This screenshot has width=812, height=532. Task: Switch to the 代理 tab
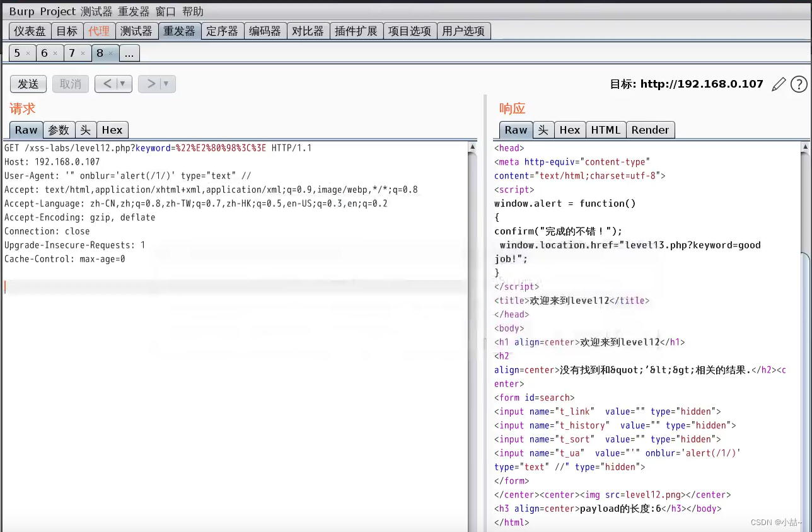[99, 31]
